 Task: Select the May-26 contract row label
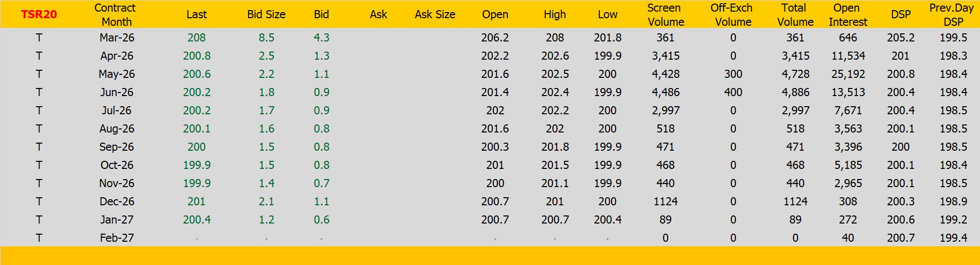coord(117,74)
